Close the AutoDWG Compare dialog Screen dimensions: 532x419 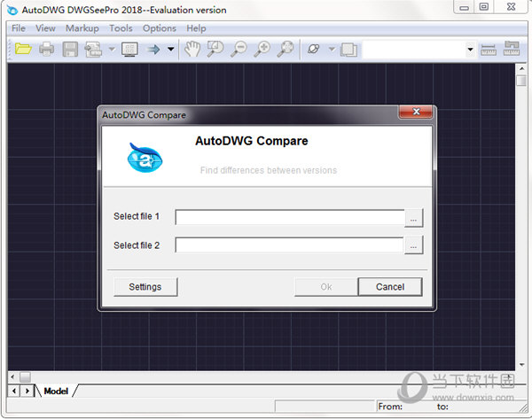[416, 112]
